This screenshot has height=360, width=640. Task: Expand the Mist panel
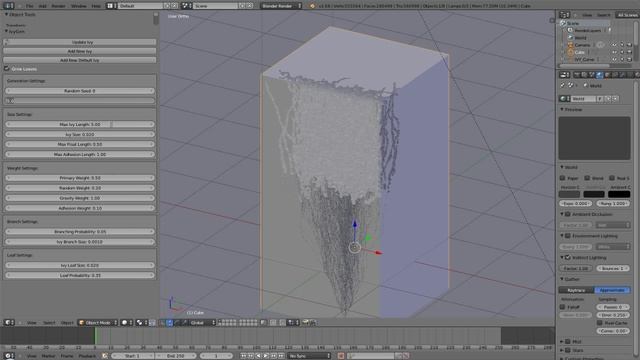click(562, 341)
